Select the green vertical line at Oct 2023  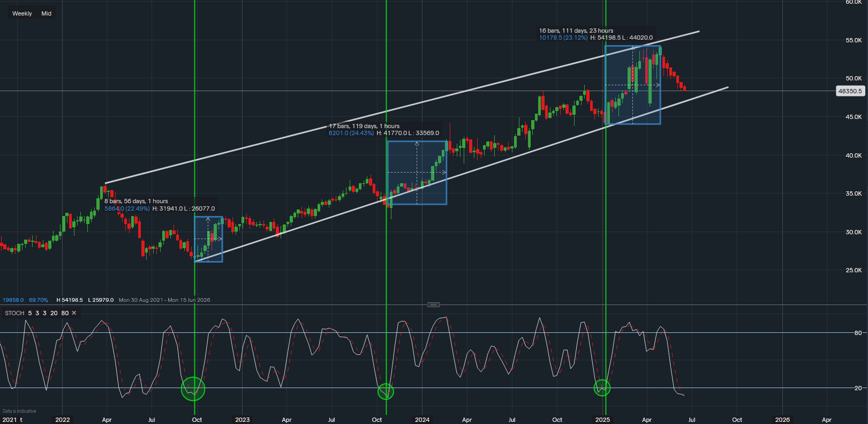tap(386, 80)
